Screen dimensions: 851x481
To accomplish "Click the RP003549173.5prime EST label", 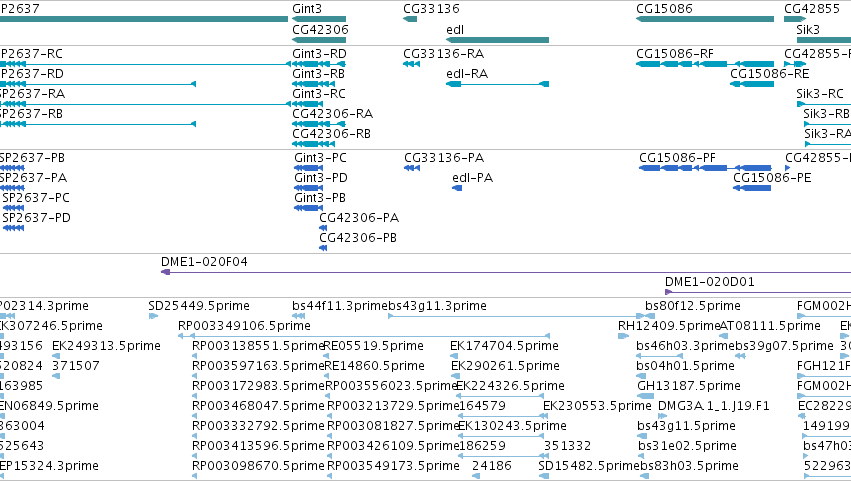I will click(x=393, y=466).
